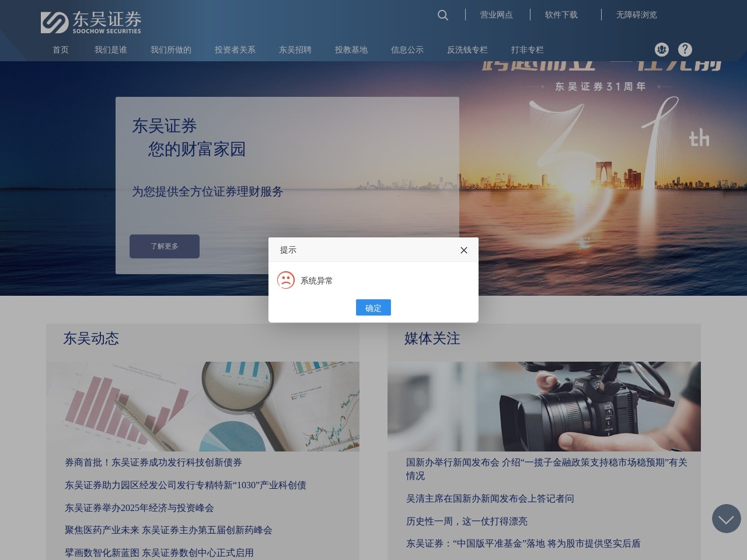Viewport: 747px width, 560px height.
Task: Click the 东吴证券31周年 banner text
Action: 601,86
